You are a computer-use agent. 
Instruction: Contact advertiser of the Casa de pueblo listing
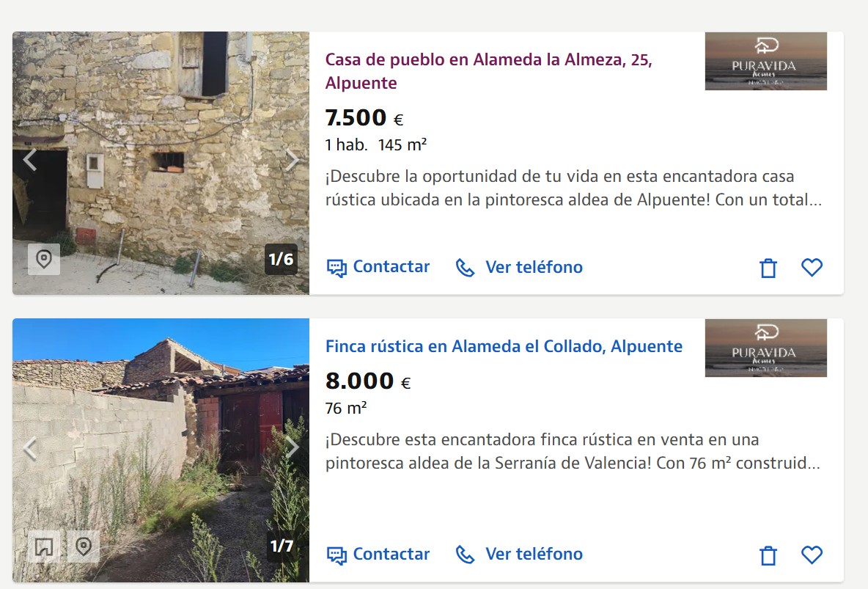(378, 267)
